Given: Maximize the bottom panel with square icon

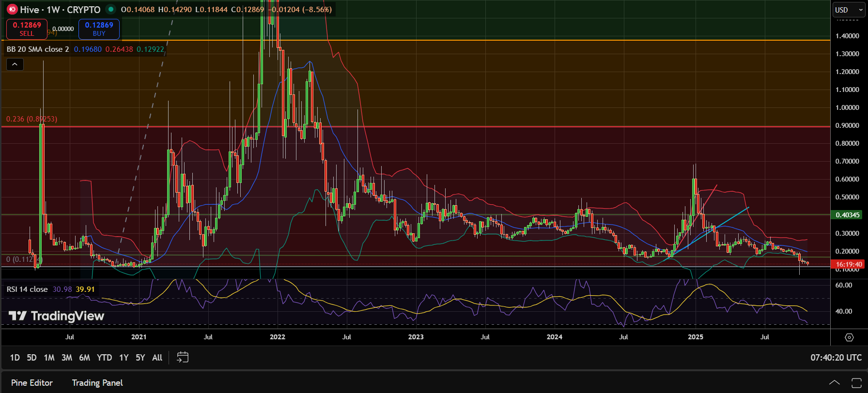Looking at the screenshot, I should point(856,383).
